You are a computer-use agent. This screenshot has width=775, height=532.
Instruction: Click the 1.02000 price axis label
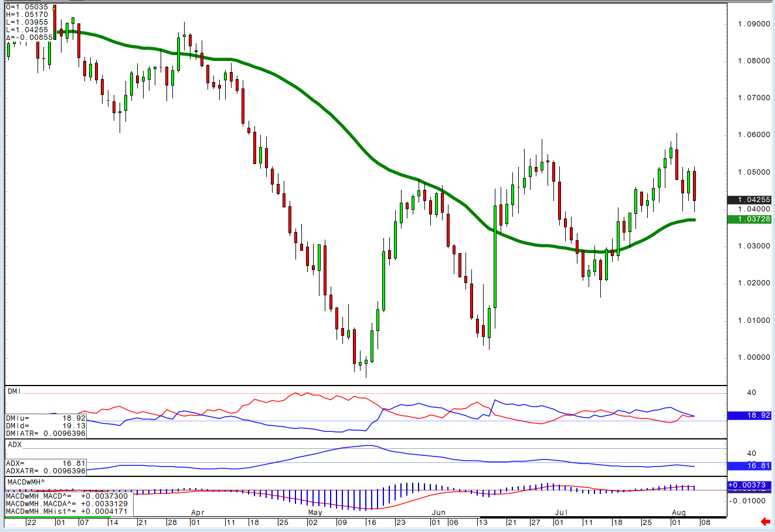(754, 283)
